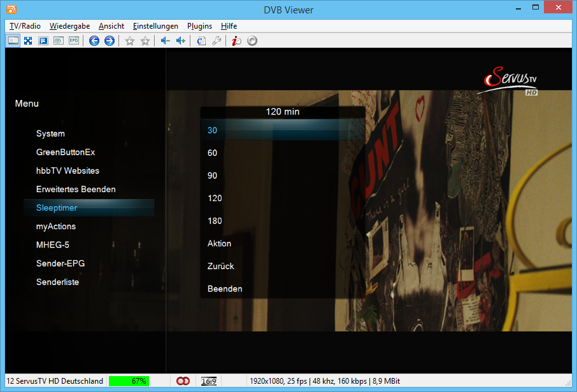Image resolution: width=577 pixels, height=392 pixels.
Task: Click the gray record circle icon
Action: pos(252,41)
